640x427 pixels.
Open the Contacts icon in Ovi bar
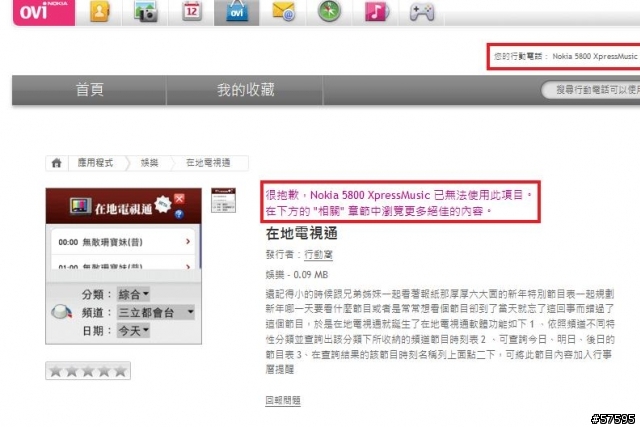click(99, 12)
